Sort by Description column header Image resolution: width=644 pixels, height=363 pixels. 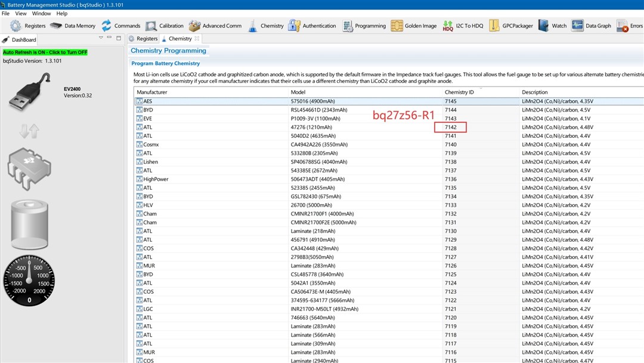(581, 92)
